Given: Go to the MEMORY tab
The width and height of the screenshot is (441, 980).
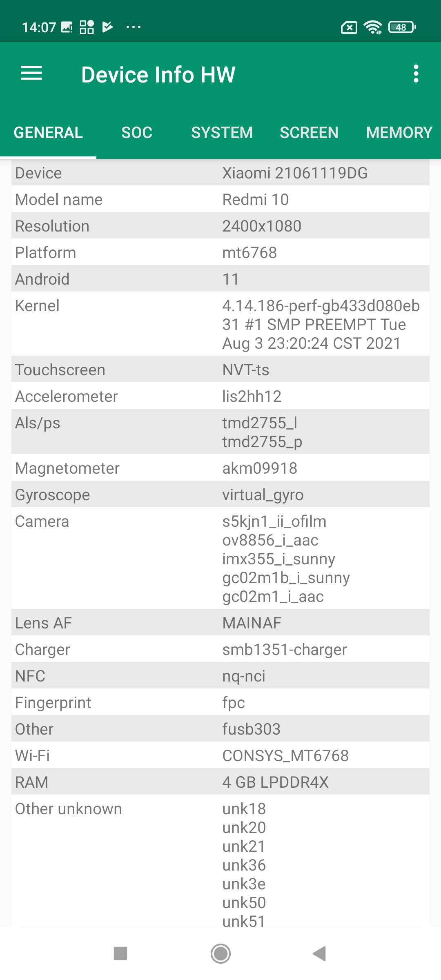Looking at the screenshot, I should (x=399, y=133).
